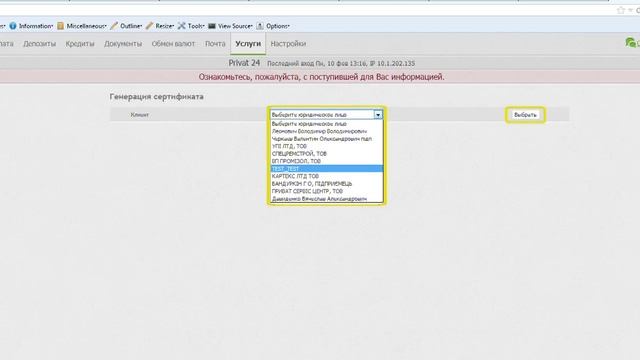
Task: Open the Resize toolbar menu
Action: point(160,26)
